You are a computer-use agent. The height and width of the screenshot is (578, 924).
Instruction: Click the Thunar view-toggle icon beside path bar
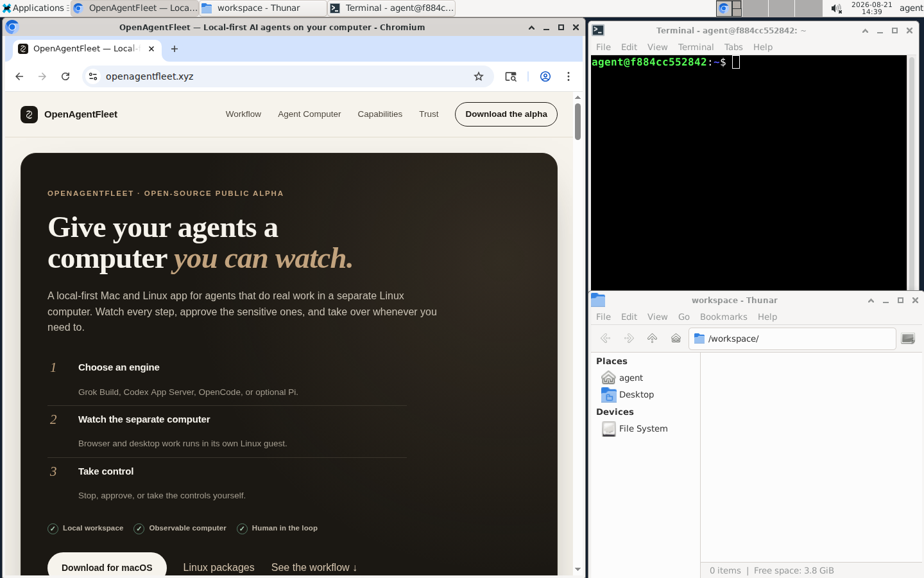(908, 338)
